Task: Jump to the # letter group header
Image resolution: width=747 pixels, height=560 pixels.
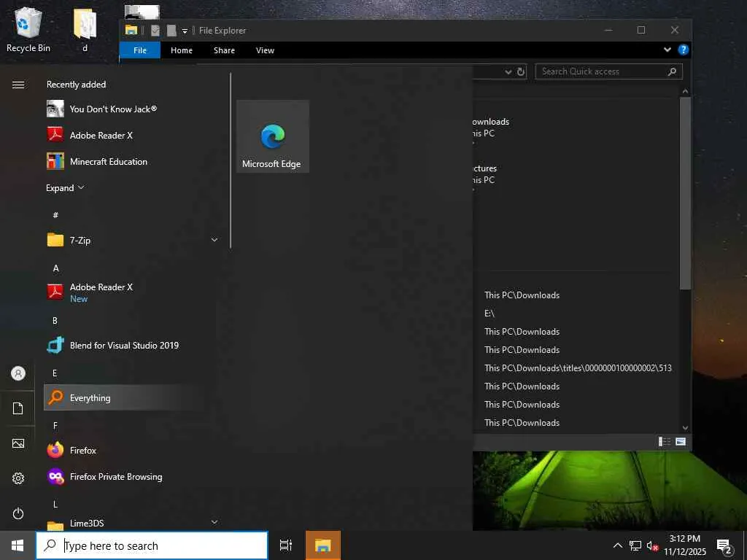Action: pyautogui.click(x=55, y=215)
